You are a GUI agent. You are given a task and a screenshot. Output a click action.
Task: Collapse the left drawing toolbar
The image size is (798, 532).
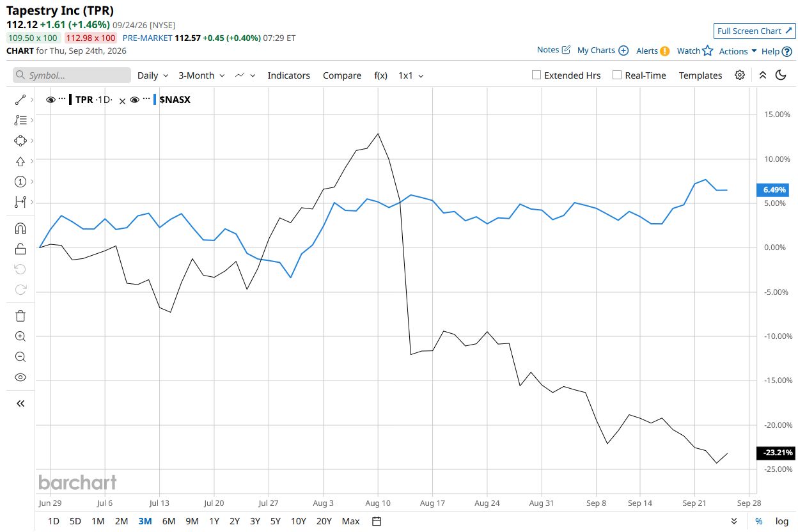(x=20, y=403)
